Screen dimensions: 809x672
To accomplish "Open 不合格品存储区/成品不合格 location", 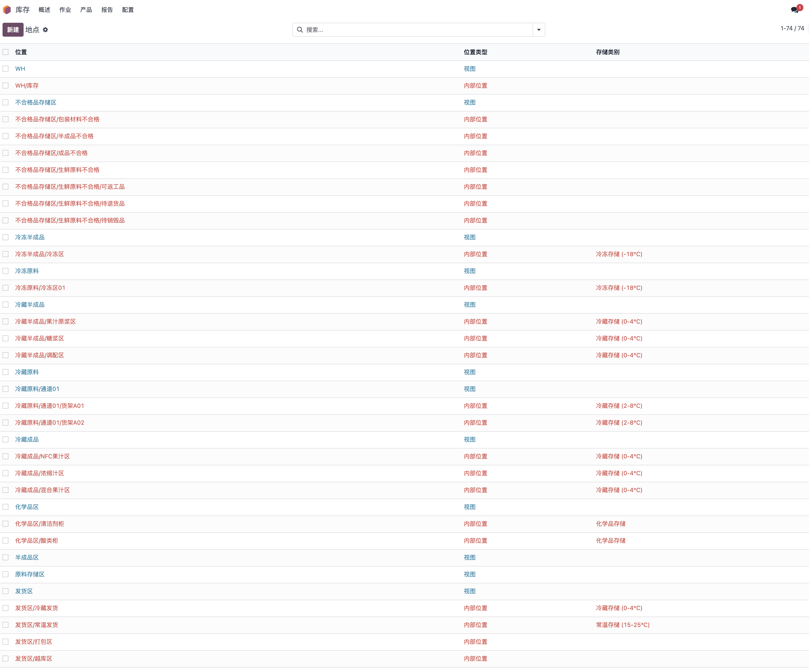I will pos(52,153).
